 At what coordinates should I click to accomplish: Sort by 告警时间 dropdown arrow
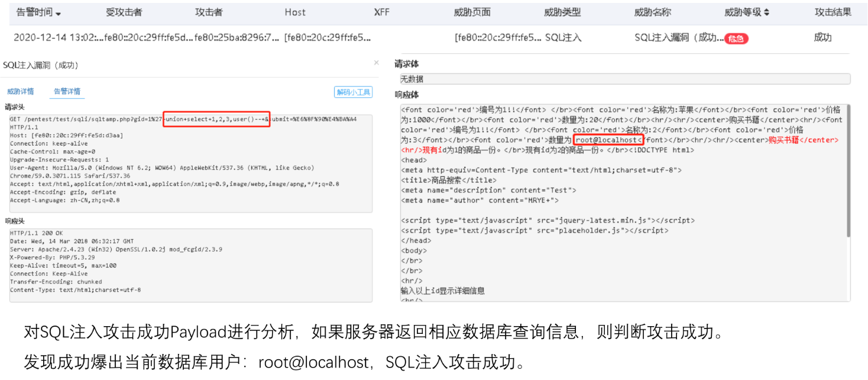(x=58, y=13)
